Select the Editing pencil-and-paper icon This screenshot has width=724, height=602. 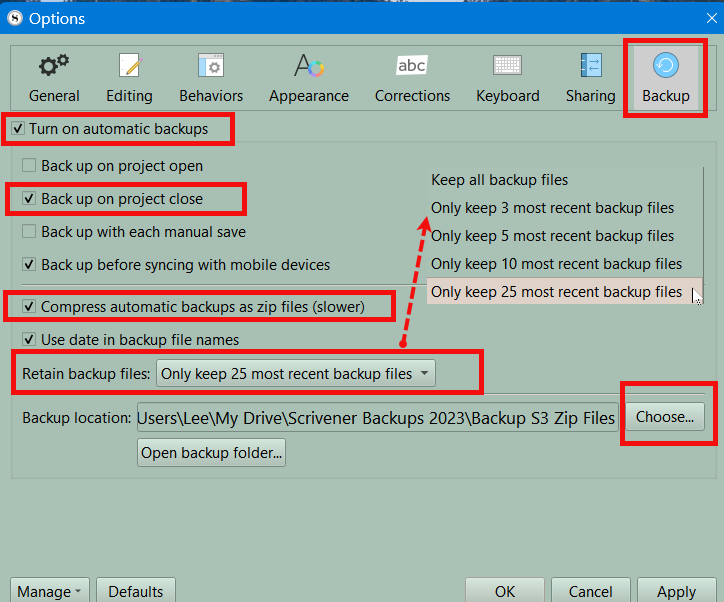(129, 66)
